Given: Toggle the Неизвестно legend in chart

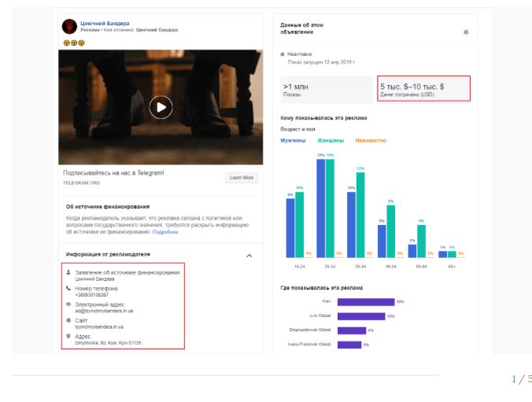Looking at the screenshot, I should [x=371, y=141].
